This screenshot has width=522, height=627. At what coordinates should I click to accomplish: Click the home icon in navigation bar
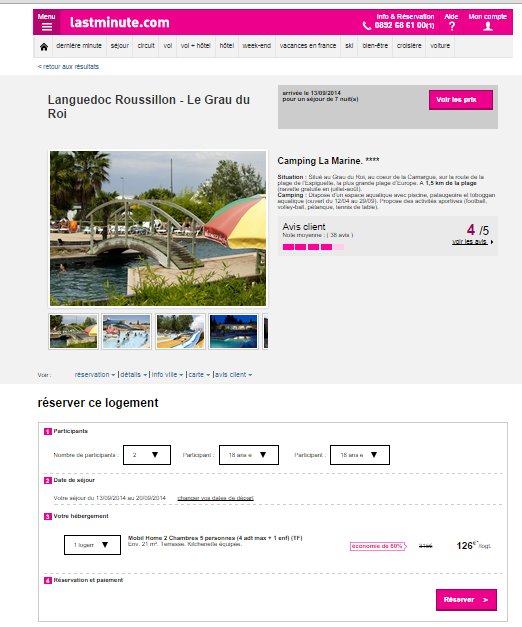(44, 47)
